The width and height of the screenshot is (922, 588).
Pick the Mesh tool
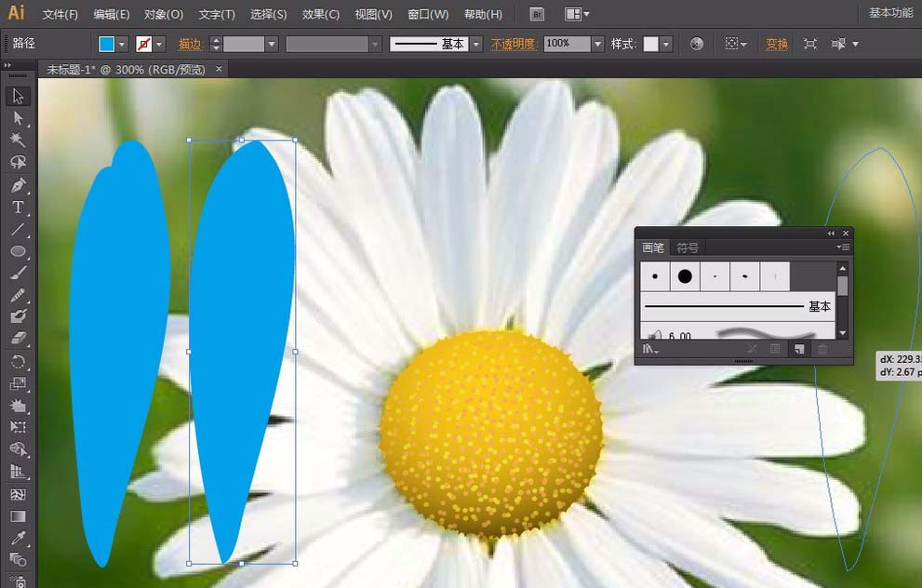pos(18,494)
